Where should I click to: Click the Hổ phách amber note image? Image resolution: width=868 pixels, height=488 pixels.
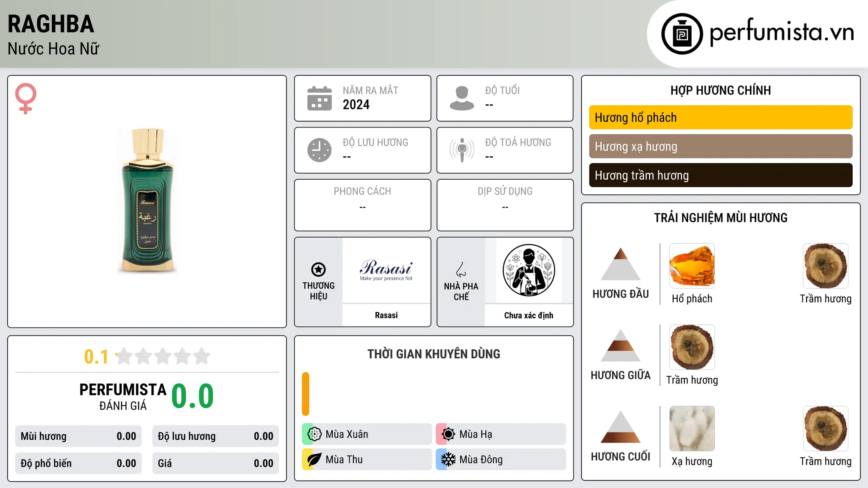click(692, 266)
